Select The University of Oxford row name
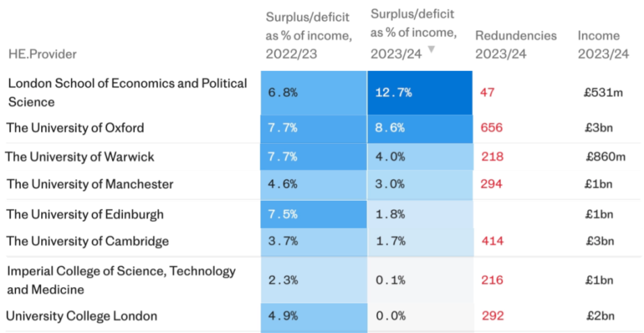The height and width of the screenshot is (333, 644). pyautogui.click(x=75, y=128)
